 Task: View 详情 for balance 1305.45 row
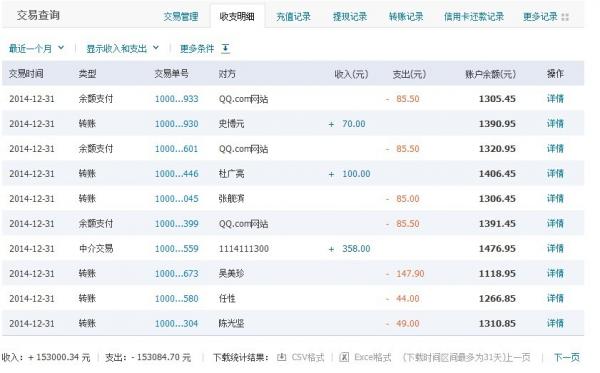[x=555, y=99]
